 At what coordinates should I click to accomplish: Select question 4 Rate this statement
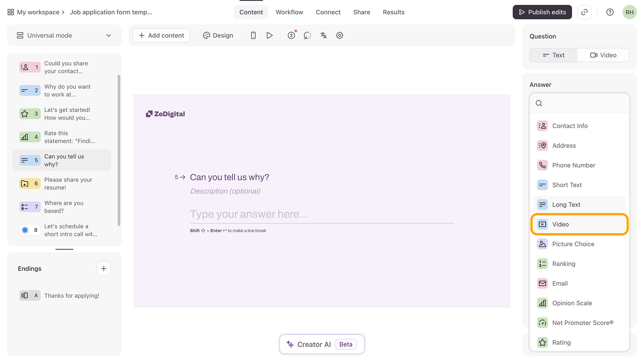(x=62, y=137)
